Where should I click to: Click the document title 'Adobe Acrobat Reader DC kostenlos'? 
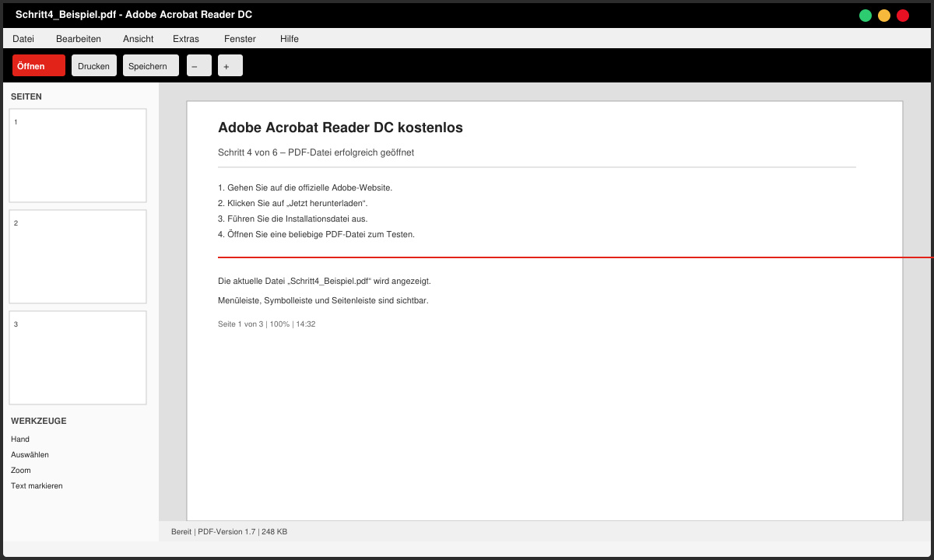click(340, 128)
